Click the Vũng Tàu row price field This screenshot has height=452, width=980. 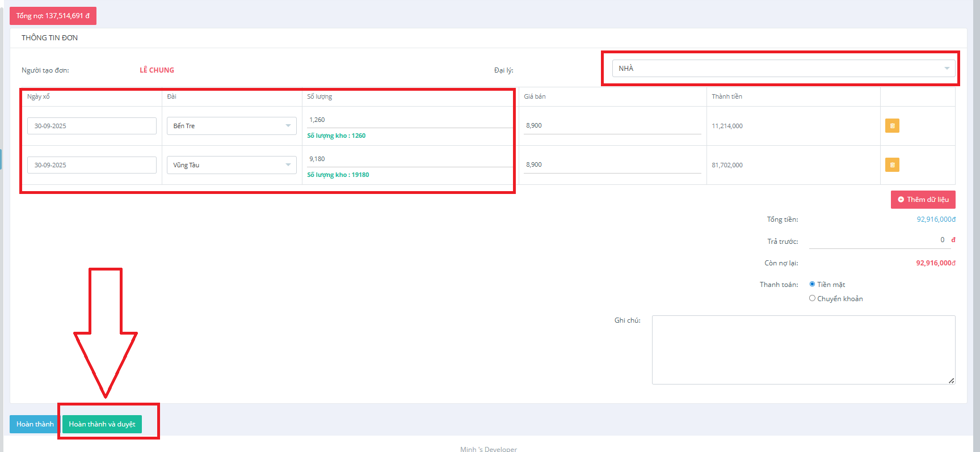coord(612,165)
